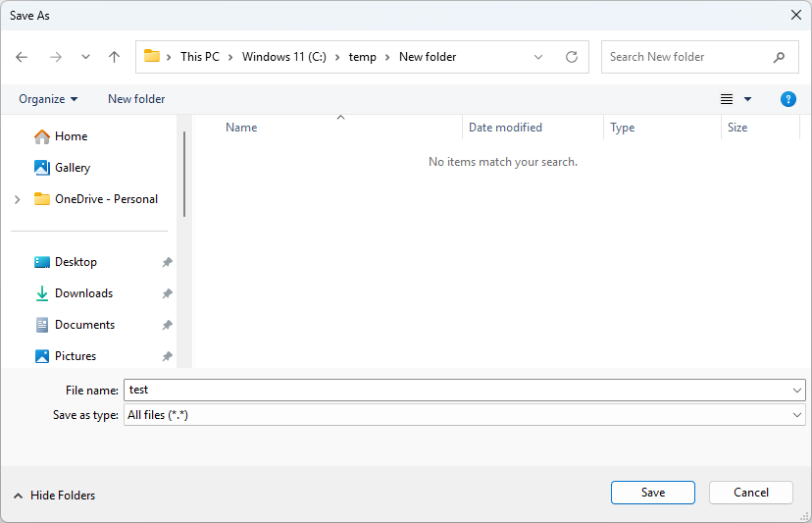Expand the OneDrive - Personal tree node
812x523 pixels.
pos(17,199)
